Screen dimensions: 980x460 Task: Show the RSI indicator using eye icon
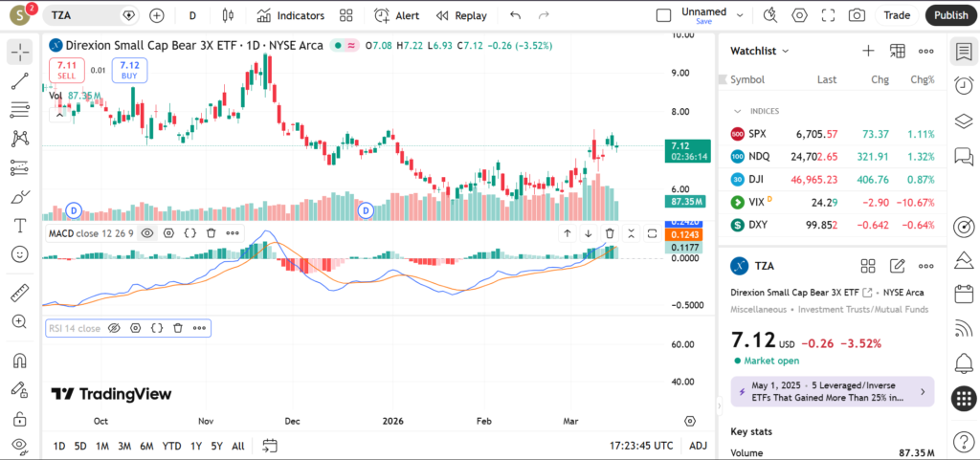(x=114, y=328)
